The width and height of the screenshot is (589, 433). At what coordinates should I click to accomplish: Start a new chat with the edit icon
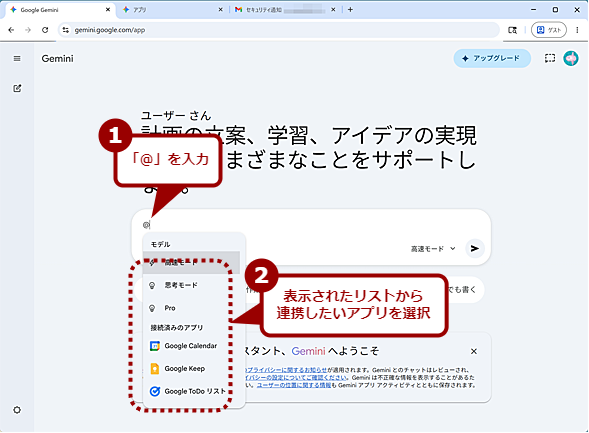coord(17,88)
